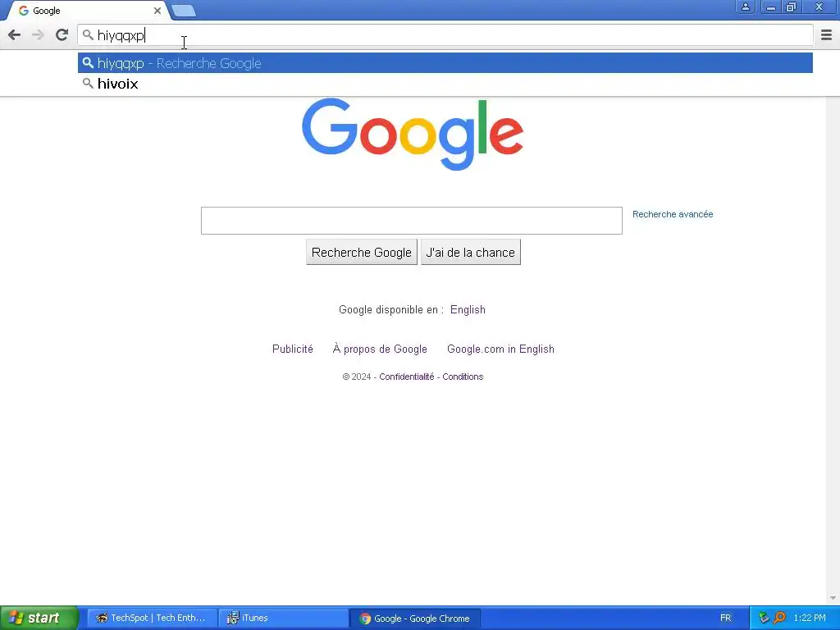
Task: Restore down the Chrome window
Action: coord(792,7)
